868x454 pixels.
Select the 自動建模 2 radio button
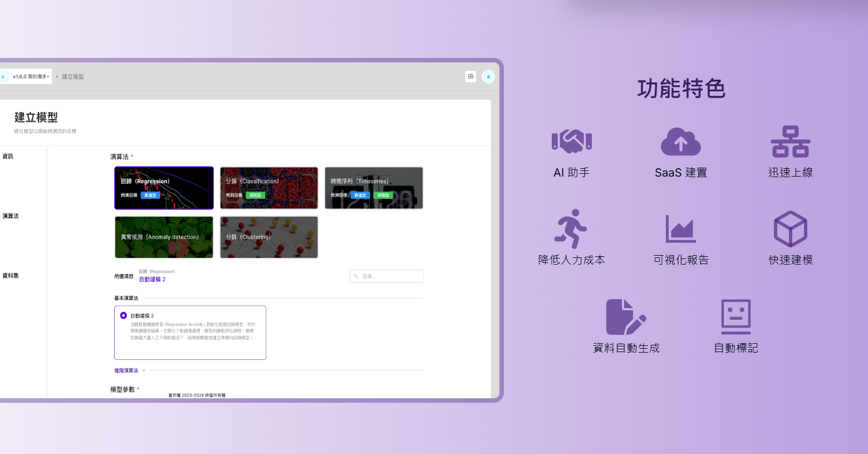click(124, 315)
